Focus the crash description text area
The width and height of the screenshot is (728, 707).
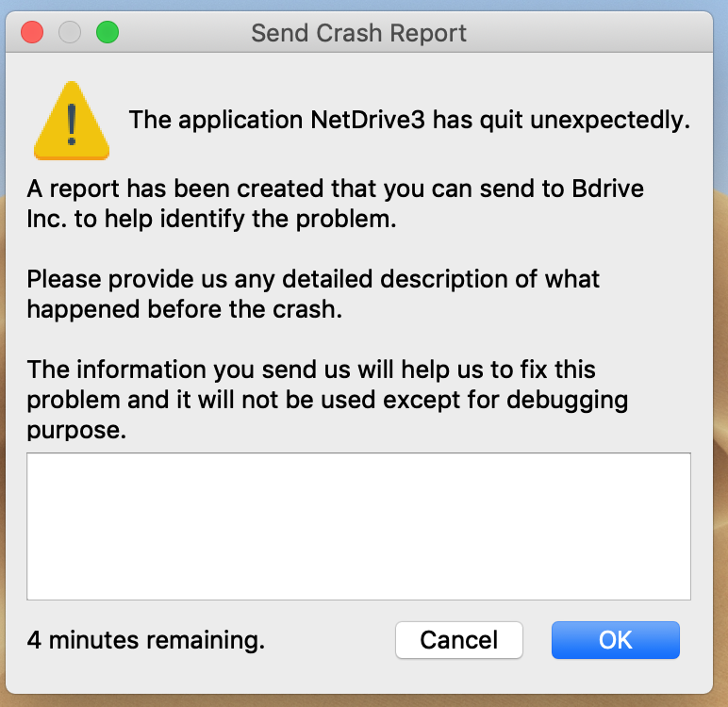(358, 526)
